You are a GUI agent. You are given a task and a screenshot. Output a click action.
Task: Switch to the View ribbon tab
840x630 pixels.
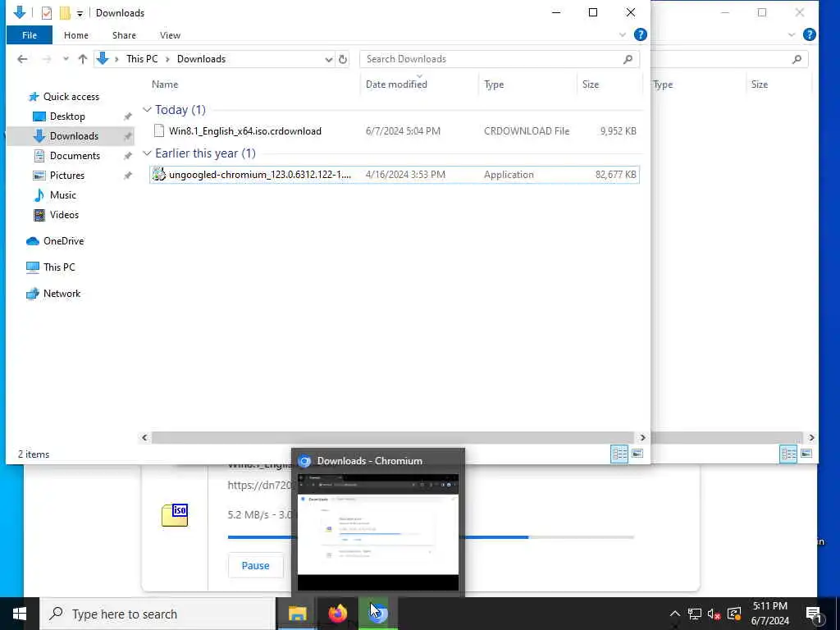(170, 35)
